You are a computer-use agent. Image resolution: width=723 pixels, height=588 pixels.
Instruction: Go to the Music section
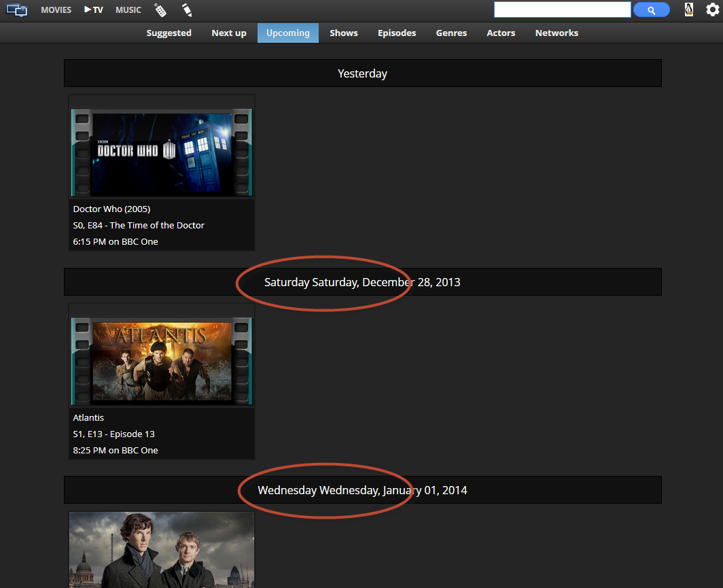click(x=128, y=10)
